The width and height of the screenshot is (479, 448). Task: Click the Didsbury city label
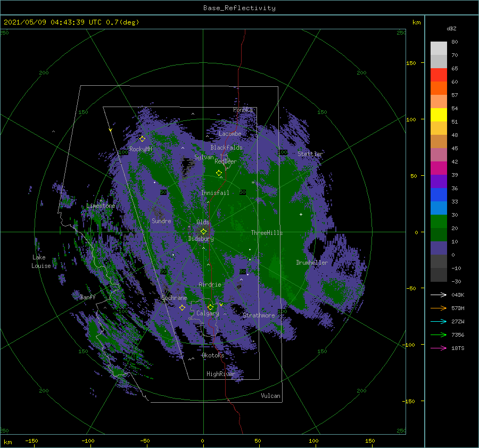pos(201,239)
